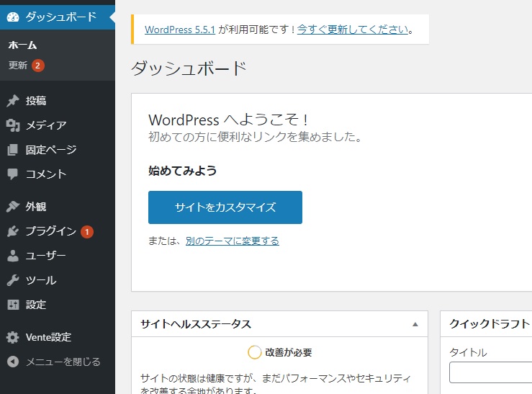Screen dimensions: 532x394
Task: Click the 始めてみよう heading
Action: point(183,171)
